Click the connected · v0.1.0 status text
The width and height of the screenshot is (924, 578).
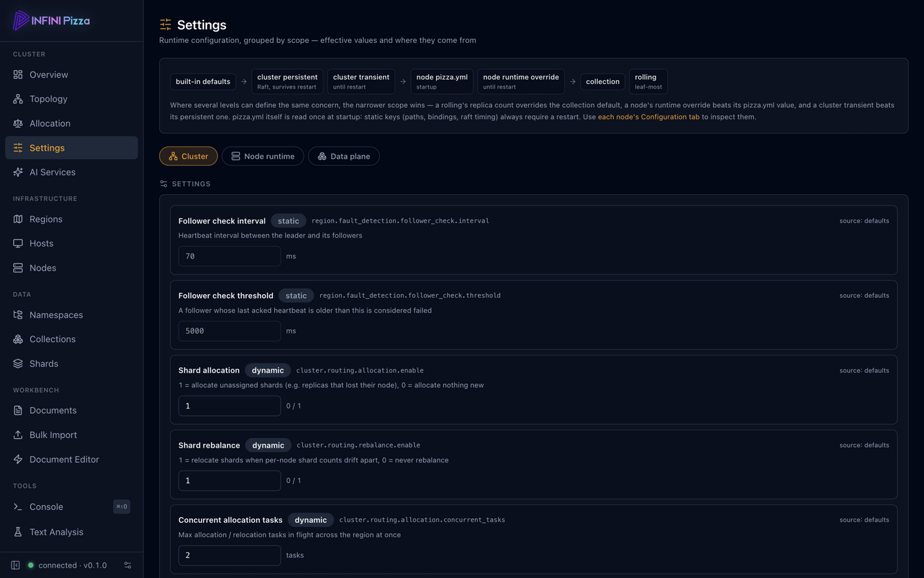(x=73, y=565)
